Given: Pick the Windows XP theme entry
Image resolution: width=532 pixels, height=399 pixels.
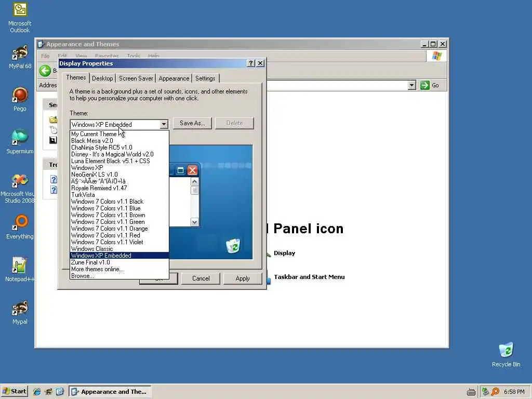Looking at the screenshot, I should [119, 168].
